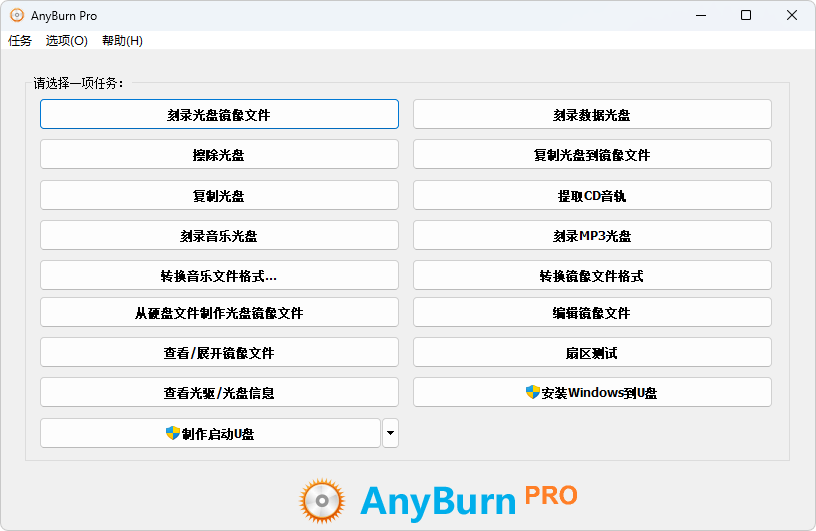Select 刻录数据光盘 task

pyautogui.click(x=592, y=114)
